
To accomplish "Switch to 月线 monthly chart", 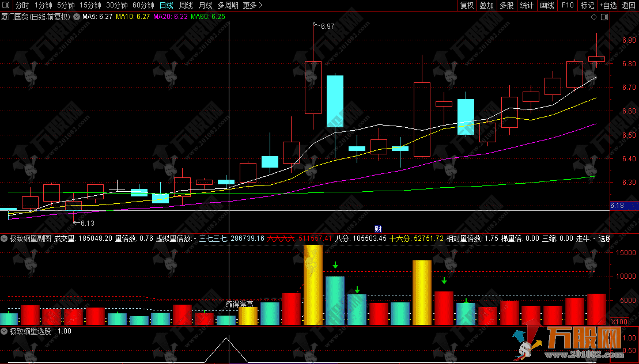I will tap(205, 5).
